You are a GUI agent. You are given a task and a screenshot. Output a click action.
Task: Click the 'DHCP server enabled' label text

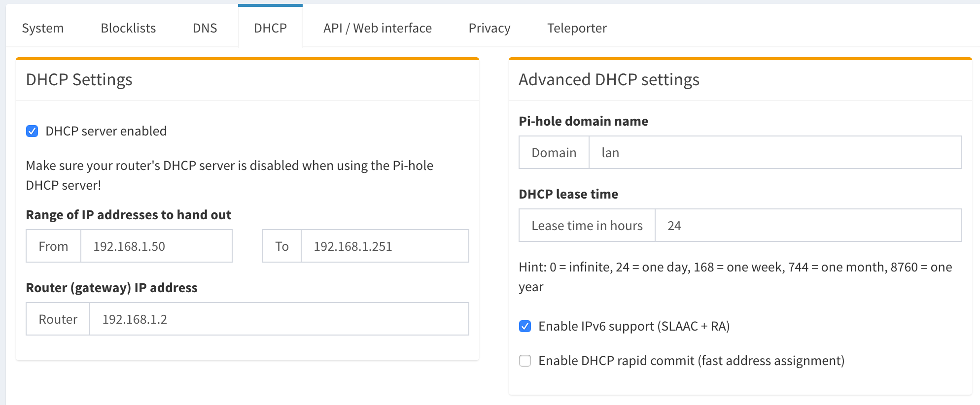[x=106, y=131]
